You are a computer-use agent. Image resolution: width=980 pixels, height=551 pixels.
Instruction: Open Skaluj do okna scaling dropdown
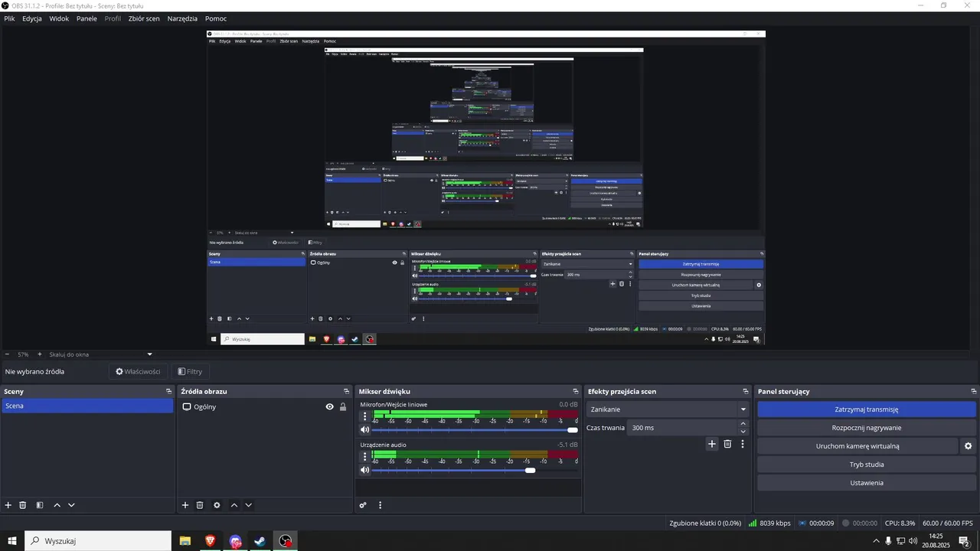pyautogui.click(x=101, y=354)
